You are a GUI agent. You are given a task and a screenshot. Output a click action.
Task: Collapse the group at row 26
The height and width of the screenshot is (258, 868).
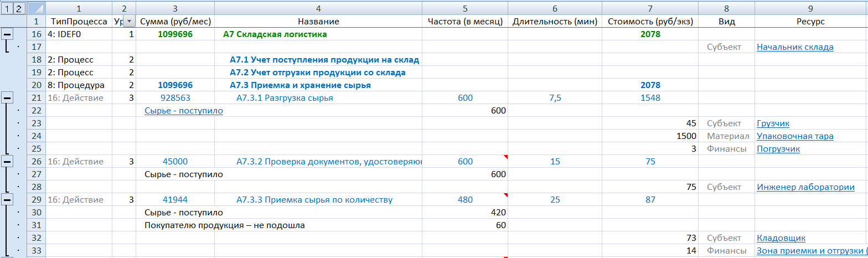(x=8, y=162)
